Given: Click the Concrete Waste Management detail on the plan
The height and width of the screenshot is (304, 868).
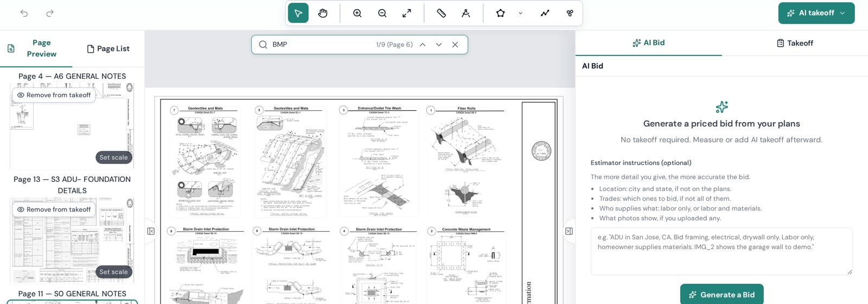Looking at the screenshot, I should pos(466,266).
